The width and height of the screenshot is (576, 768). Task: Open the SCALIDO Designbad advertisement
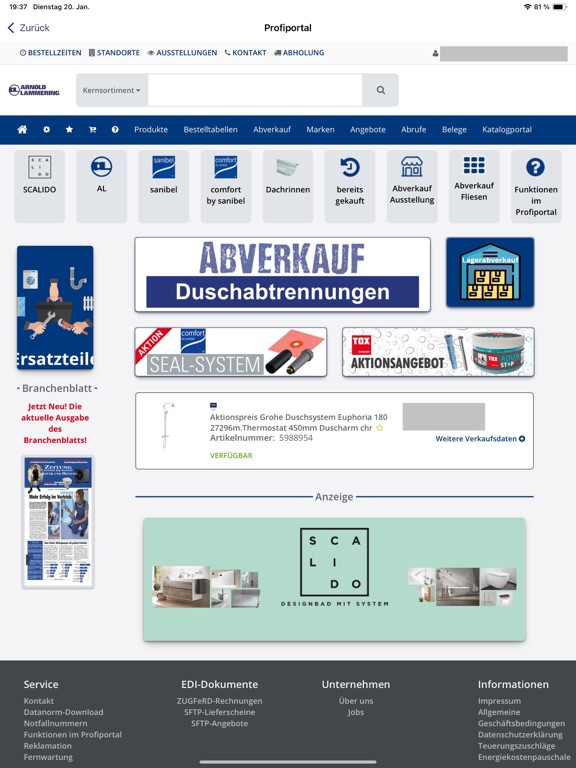point(335,579)
